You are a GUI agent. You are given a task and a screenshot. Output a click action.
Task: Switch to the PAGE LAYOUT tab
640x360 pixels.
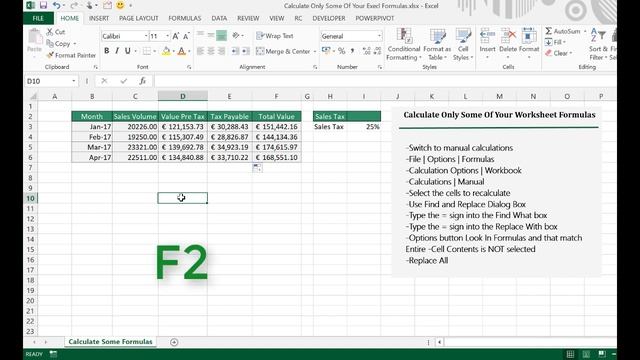(138, 18)
